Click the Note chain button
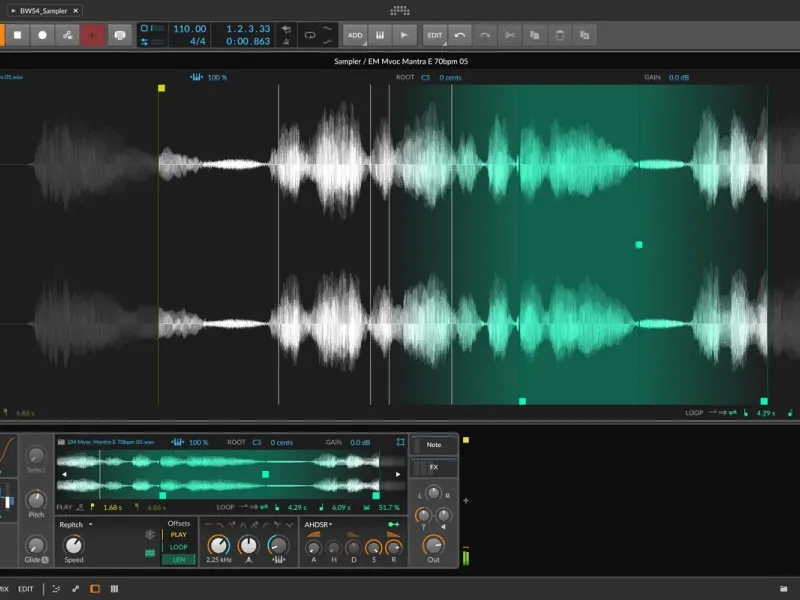The height and width of the screenshot is (600, 800). pos(433,445)
